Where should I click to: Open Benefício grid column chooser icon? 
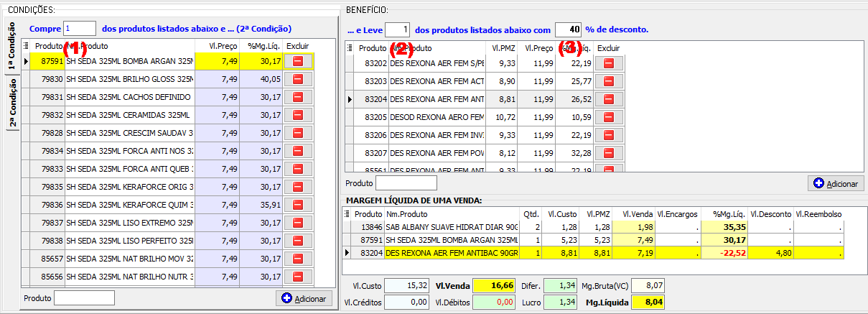pos(350,47)
